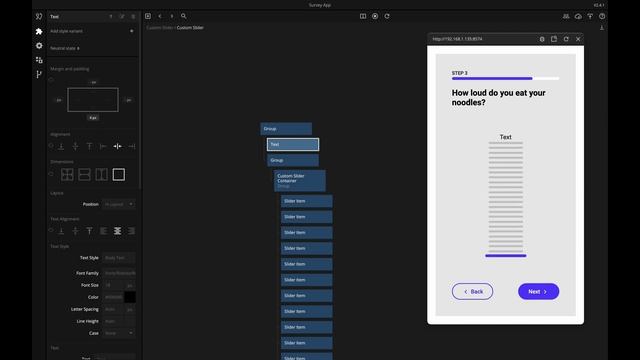This screenshot has height=360, width=640.
Task: Navigate back with the left arrow icon
Action: point(160,16)
